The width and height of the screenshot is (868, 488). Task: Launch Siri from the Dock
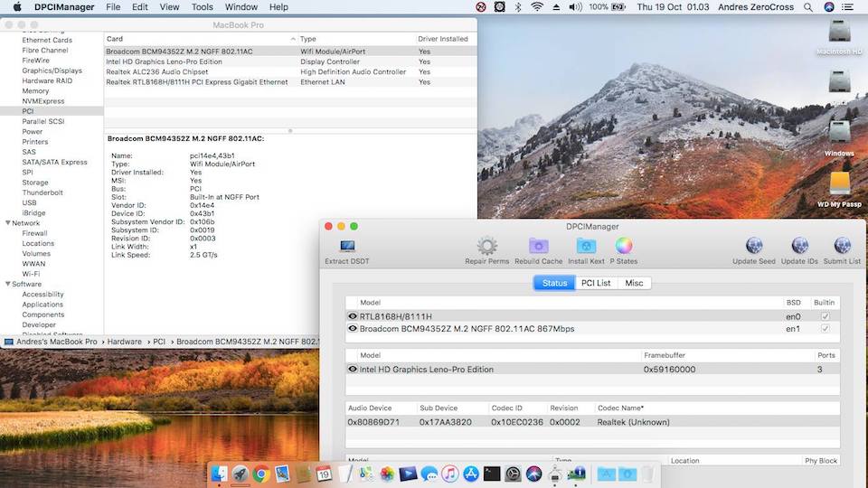click(534, 474)
